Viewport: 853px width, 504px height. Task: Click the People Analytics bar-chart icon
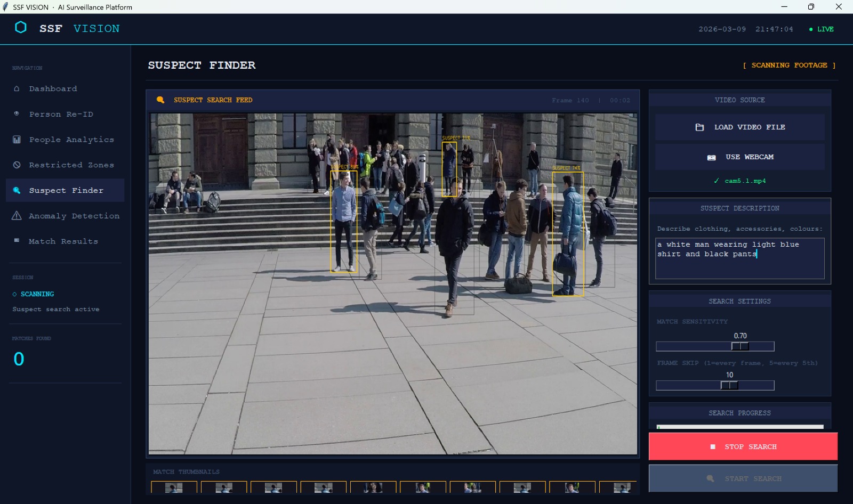[x=17, y=139]
